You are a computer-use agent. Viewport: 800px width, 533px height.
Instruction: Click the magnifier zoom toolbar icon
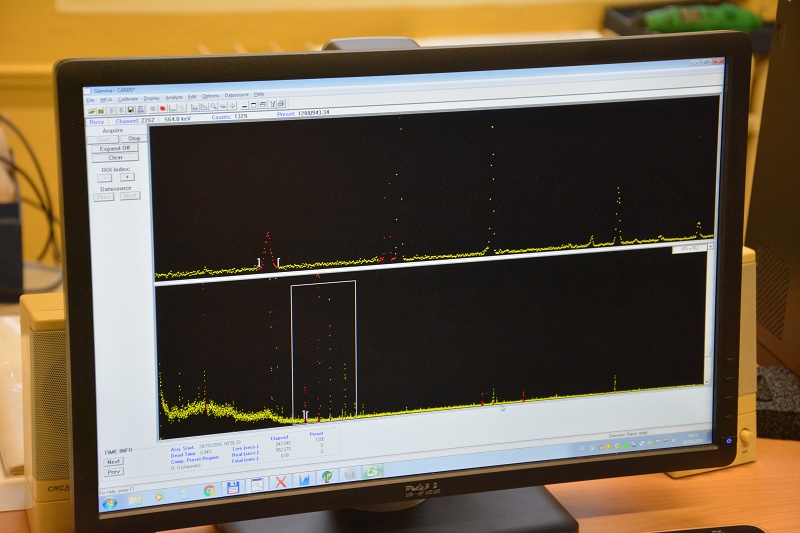(x=214, y=106)
